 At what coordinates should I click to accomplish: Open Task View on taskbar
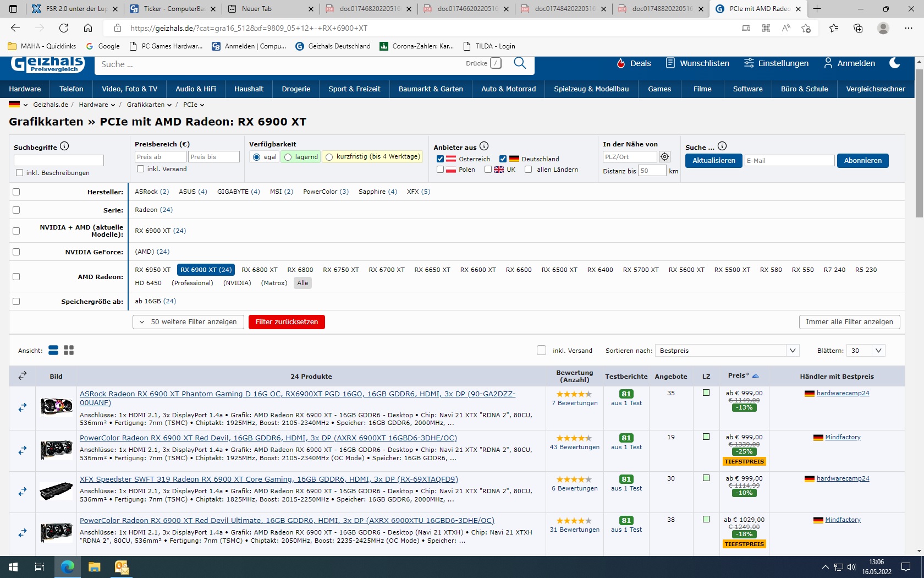coord(40,567)
